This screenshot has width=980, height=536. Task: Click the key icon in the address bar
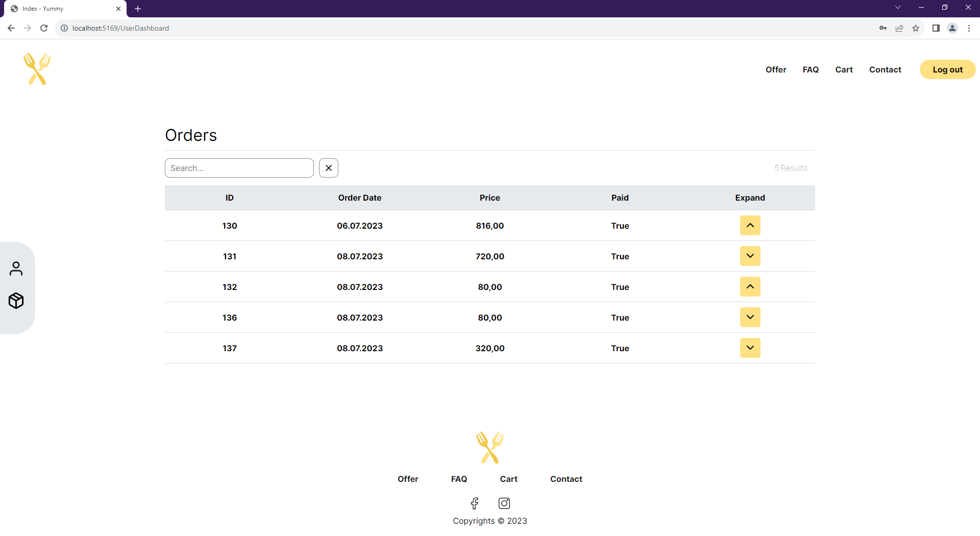click(x=883, y=28)
